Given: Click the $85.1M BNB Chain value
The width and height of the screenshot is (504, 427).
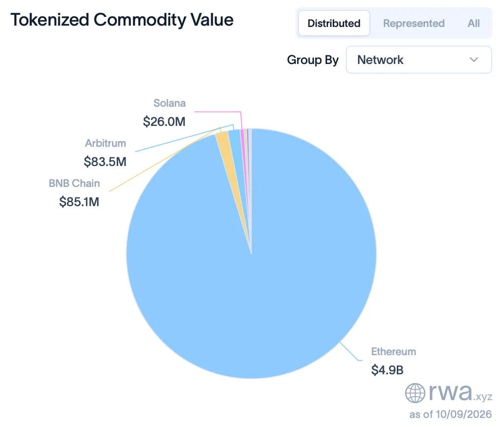Looking at the screenshot, I should pyautogui.click(x=79, y=201).
